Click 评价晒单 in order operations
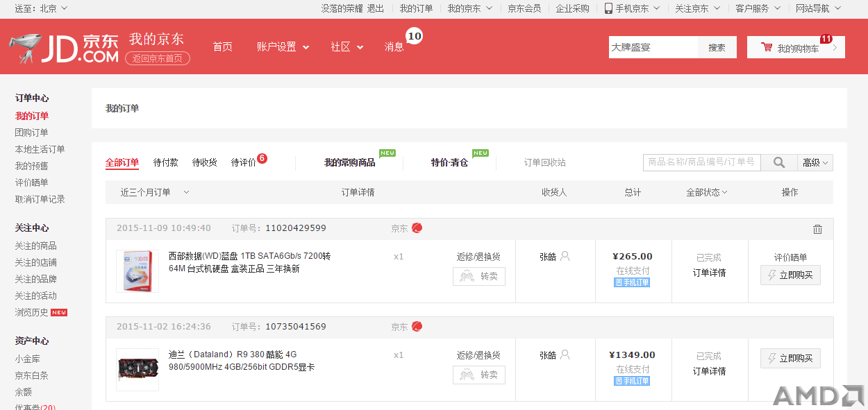The image size is (868, 410). [x=790, y=257]
